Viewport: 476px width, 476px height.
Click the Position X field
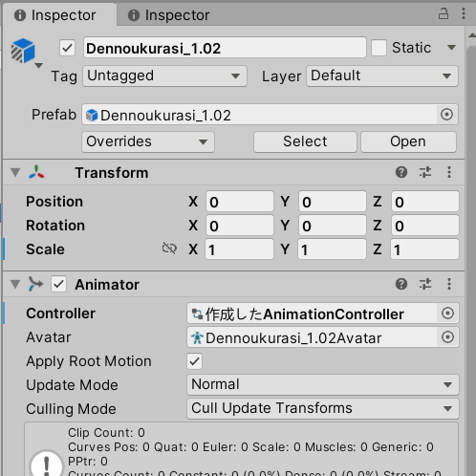pos(240,202)
